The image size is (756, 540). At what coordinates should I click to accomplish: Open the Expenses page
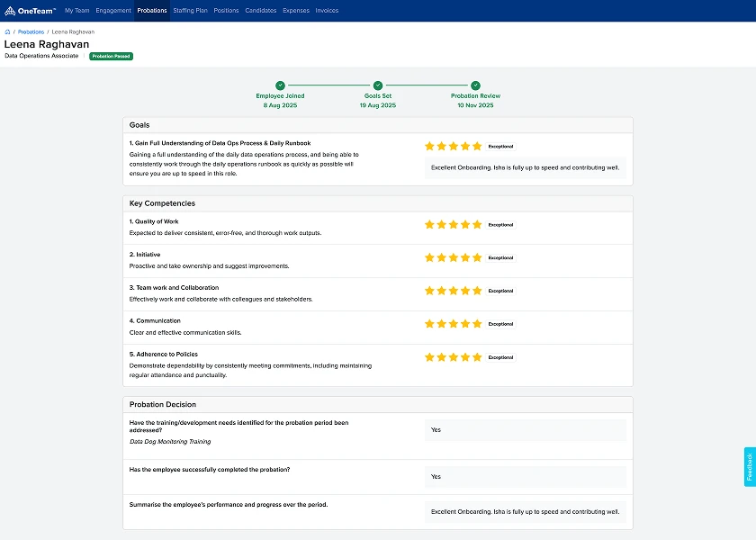pyautogui.click(x=296, y=11)
